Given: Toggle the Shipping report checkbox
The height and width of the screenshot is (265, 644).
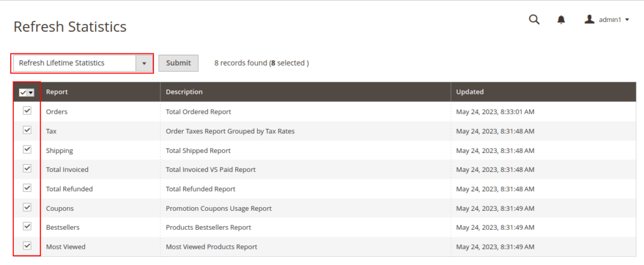Looking at the screenshot, I should [x=27, y=150].
